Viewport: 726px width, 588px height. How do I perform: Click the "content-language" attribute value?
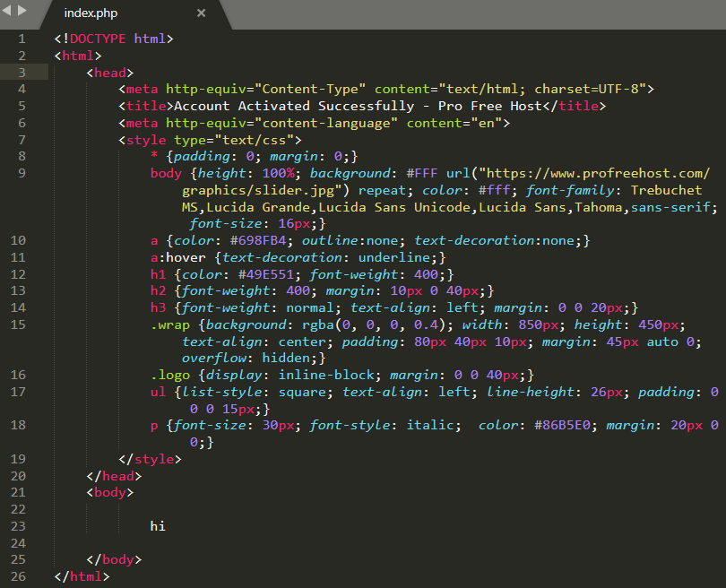[x=326, y=123]
